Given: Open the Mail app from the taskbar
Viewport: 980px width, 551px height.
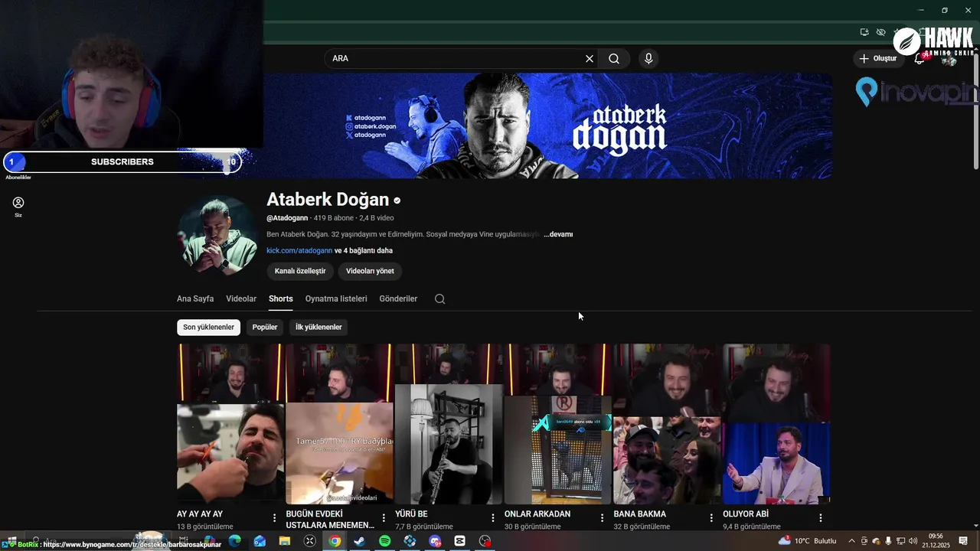Looking at the screenshot, I should (x=260, y=541).
